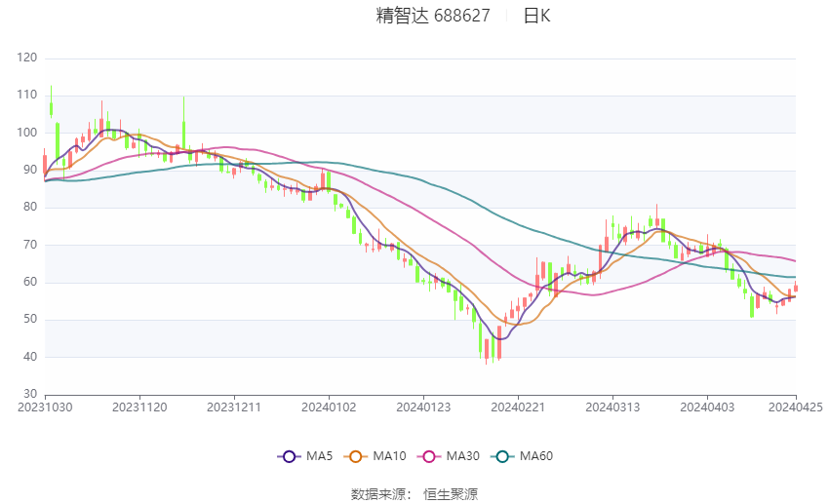The width and height of the screenshot is (829, 504).
Task: Click the x-axis date 20240313
Action: (x=612, y=407)
